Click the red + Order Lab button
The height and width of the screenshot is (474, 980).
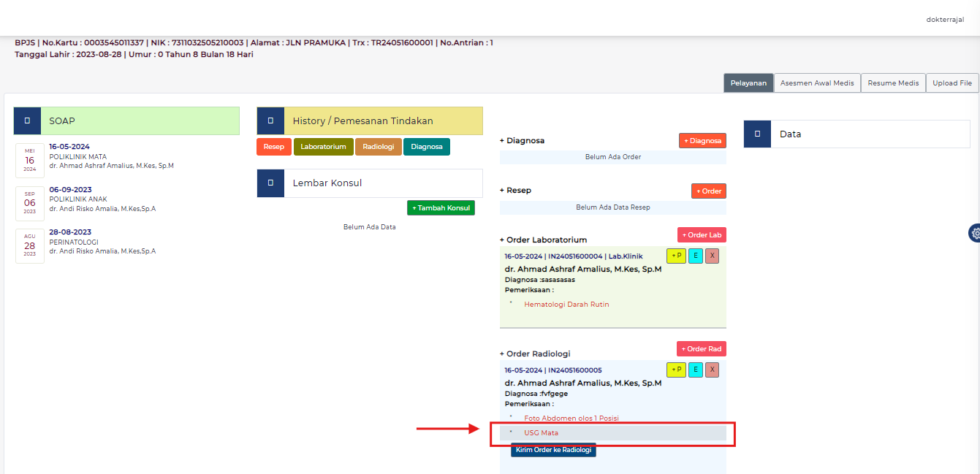[x=702, y=235]
